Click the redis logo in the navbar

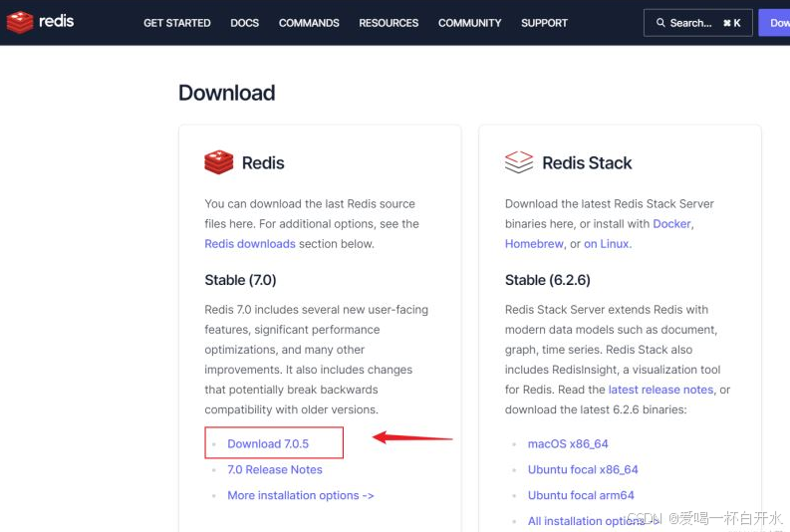(x=40, y=22)
